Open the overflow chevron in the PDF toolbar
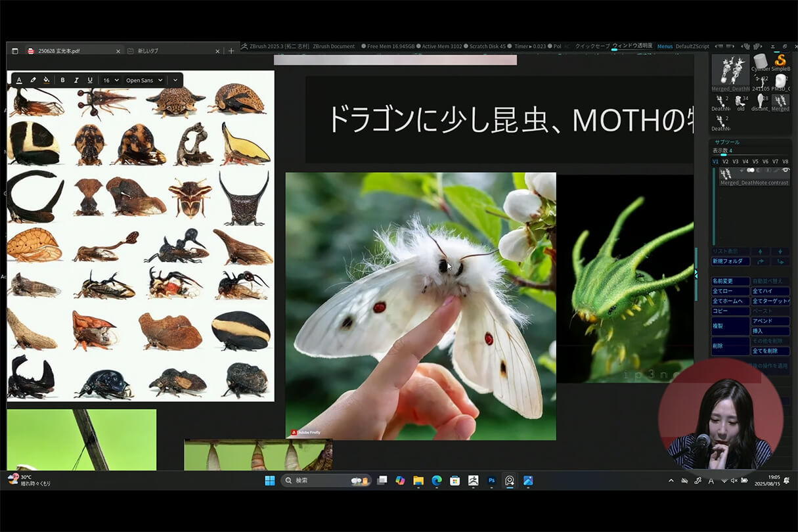Viewport: 798px width, 532px height. point(175,79)
